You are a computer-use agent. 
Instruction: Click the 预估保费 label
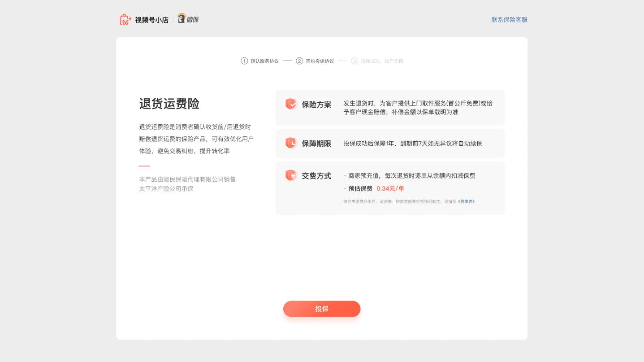[x=360, y=188]
